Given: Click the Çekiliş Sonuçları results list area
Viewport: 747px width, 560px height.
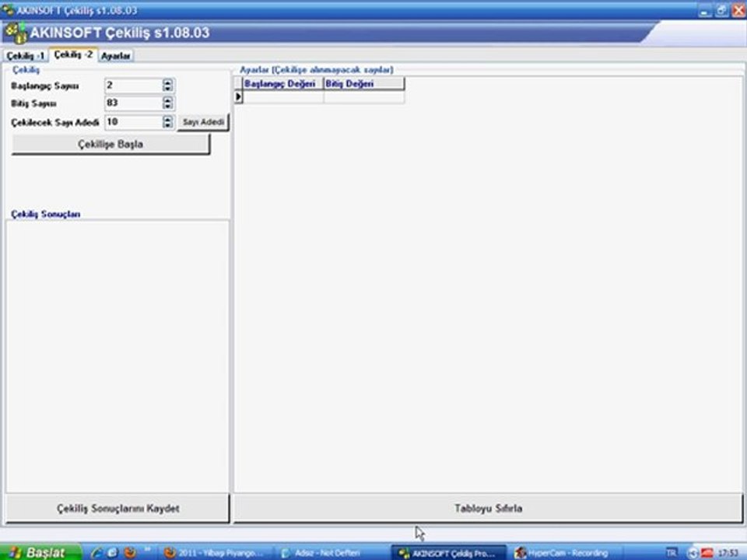Looking at the screenshot, I should point(117,356).
